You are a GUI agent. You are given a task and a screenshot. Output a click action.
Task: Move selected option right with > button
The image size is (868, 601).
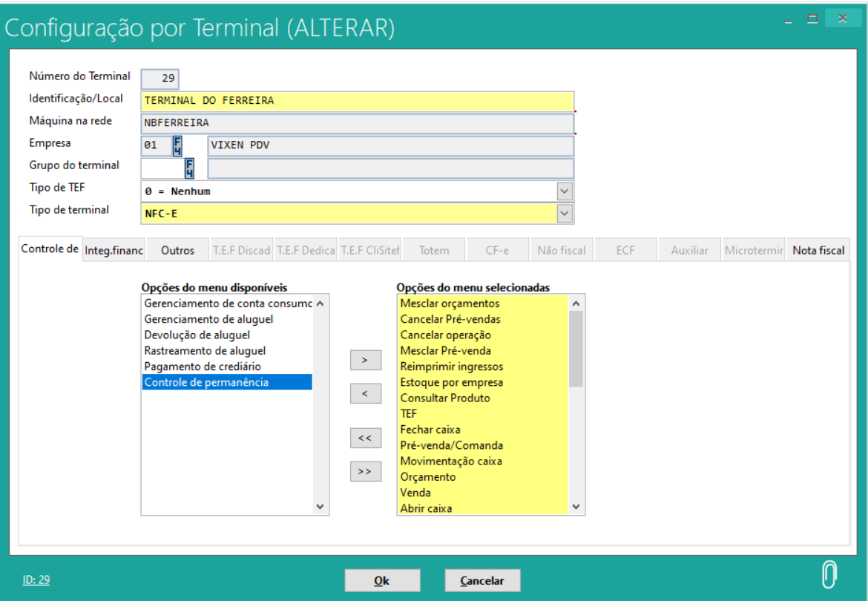[365, 360]
